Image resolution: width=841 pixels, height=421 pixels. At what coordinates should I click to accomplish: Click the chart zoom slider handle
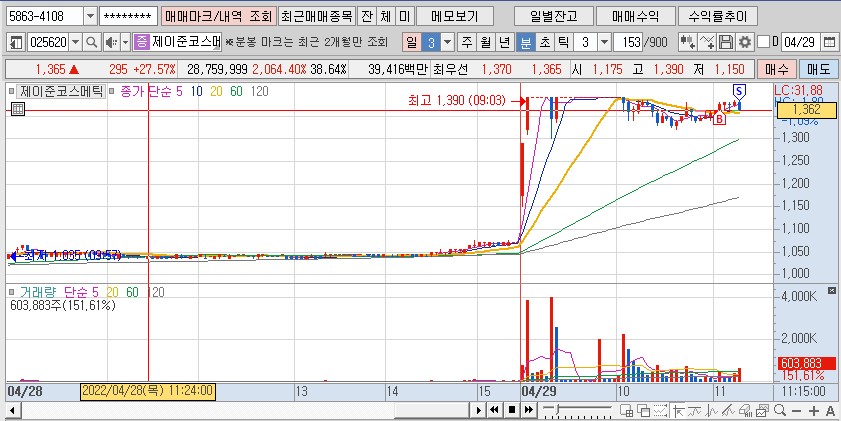(x=558, y=410)
